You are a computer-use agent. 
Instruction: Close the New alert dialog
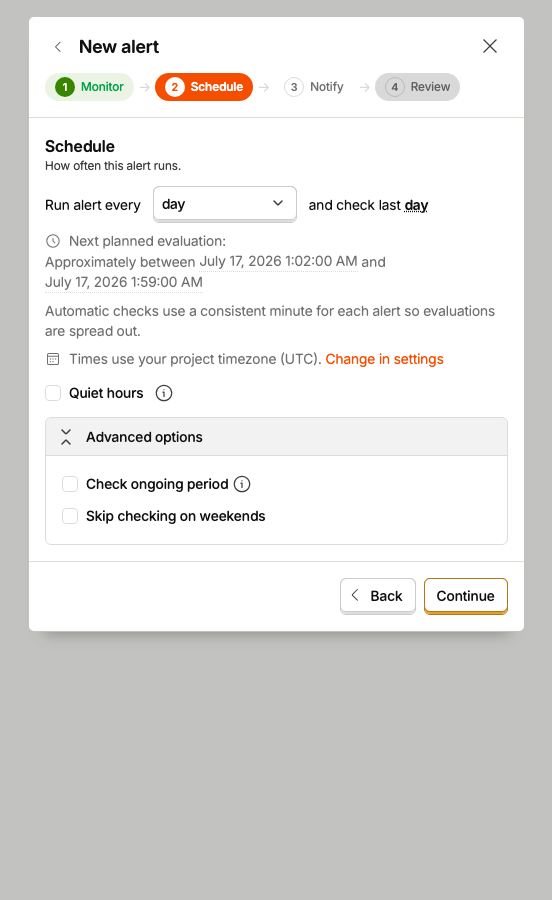pos(489,46)
